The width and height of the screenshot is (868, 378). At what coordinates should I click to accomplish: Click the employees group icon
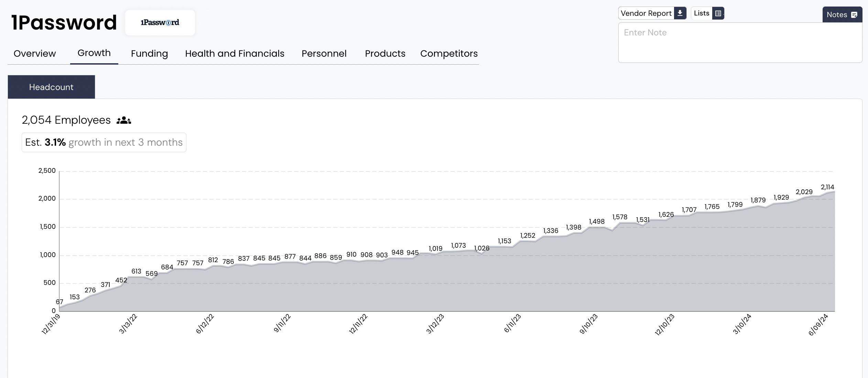point(123,120)
